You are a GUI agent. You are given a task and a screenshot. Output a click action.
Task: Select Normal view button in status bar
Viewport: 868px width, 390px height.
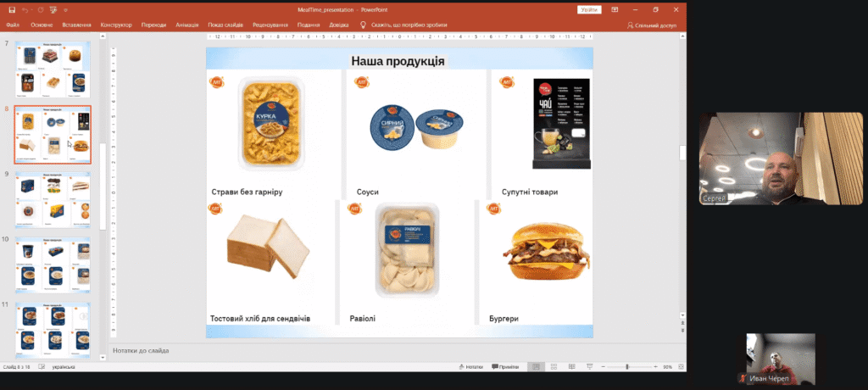[536, 366]
